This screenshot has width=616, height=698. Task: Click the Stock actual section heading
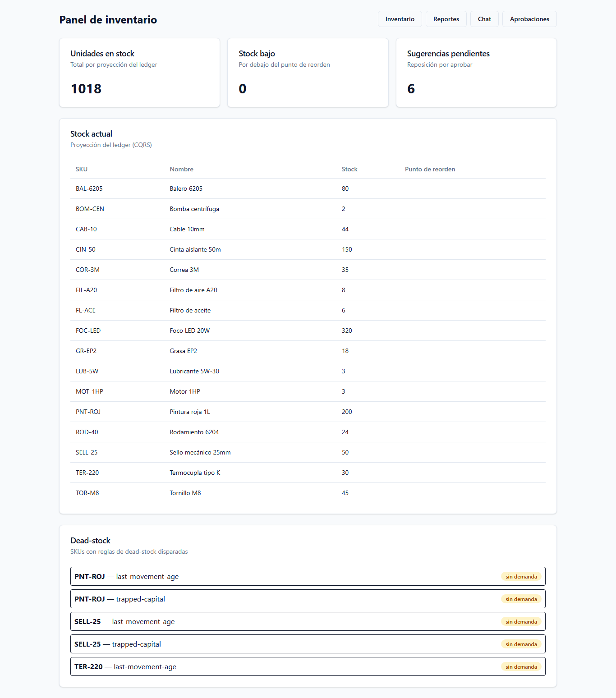tap(91, 134)
